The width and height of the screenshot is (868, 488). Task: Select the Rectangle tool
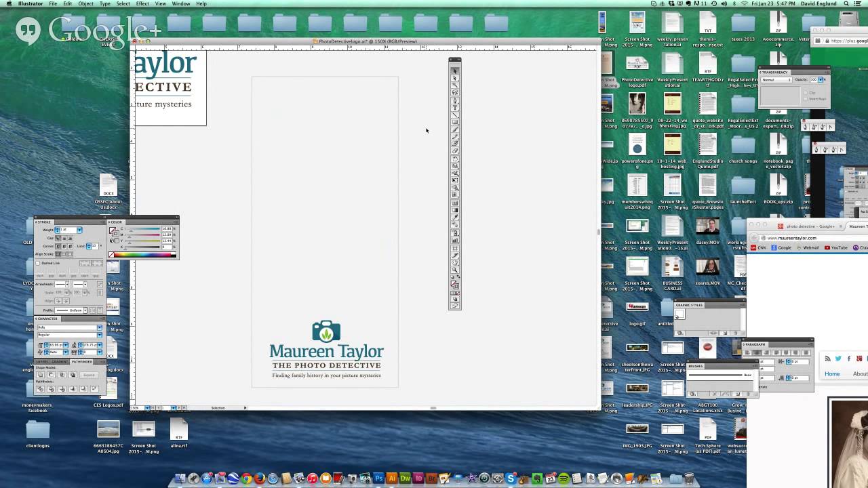click(455, 123)
